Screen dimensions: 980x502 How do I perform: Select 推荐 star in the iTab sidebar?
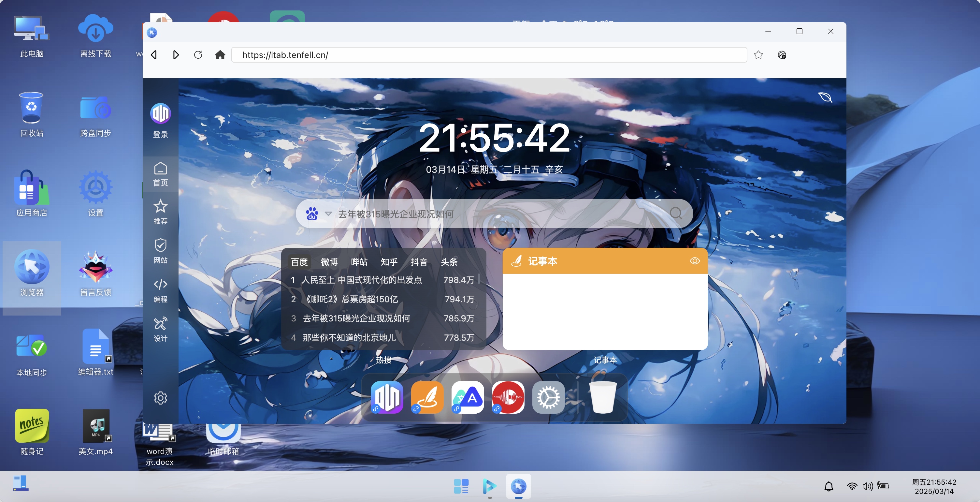tap(160, 212)
